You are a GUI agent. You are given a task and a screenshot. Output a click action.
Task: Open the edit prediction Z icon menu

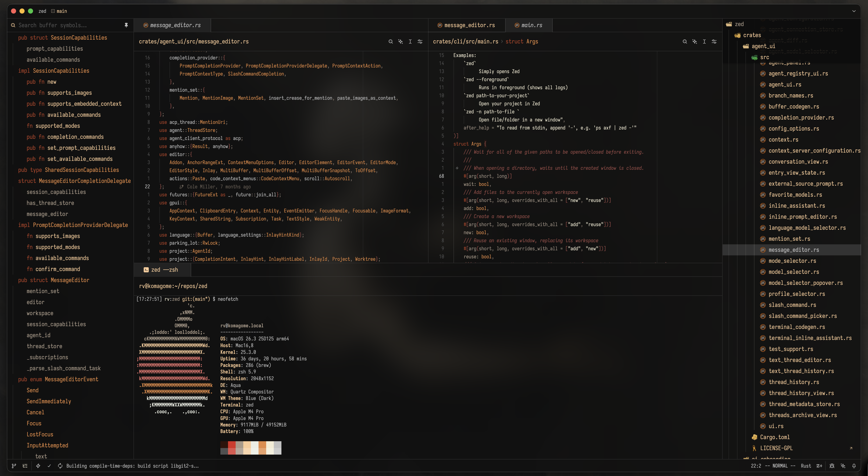[819, 466]
